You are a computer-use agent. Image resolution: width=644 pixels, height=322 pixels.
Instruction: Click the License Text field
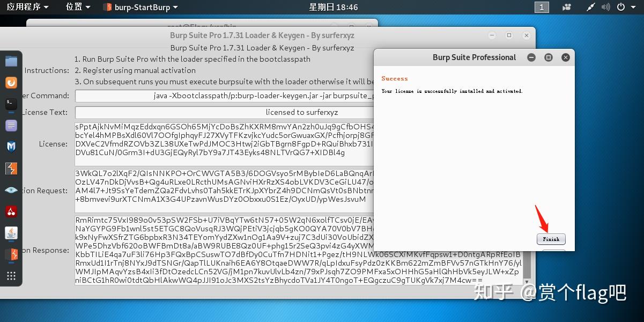tap(225, 112)
